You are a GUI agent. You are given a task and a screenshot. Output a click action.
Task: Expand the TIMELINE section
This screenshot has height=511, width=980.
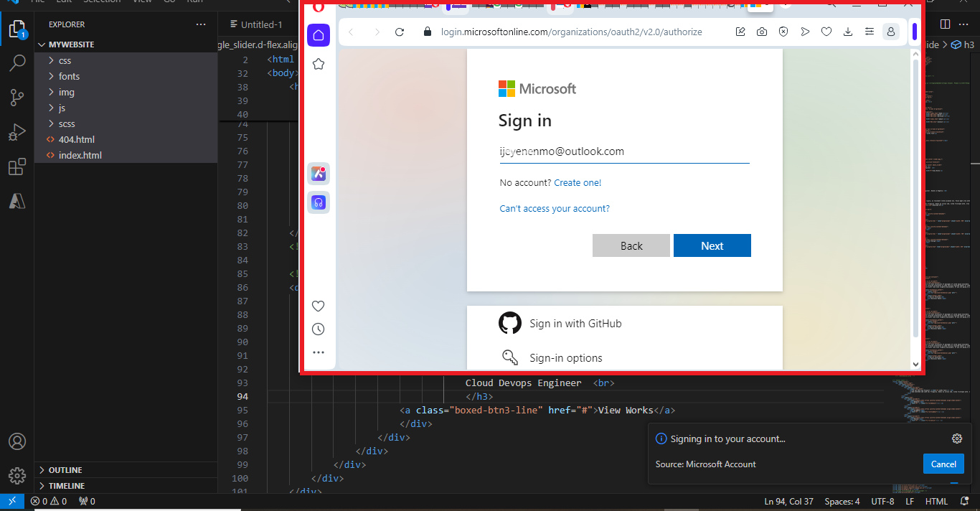[x=126, y=486]
